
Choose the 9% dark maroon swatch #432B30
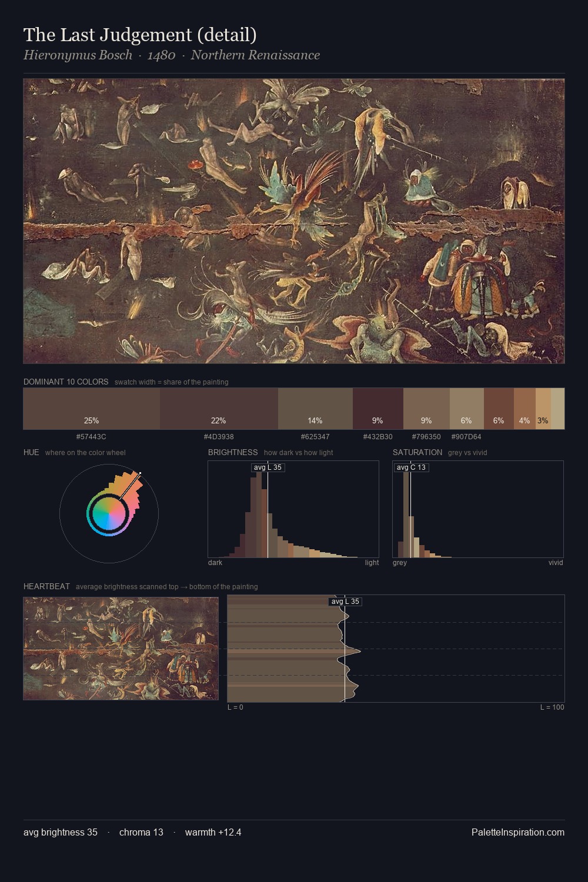click(378, 409)
